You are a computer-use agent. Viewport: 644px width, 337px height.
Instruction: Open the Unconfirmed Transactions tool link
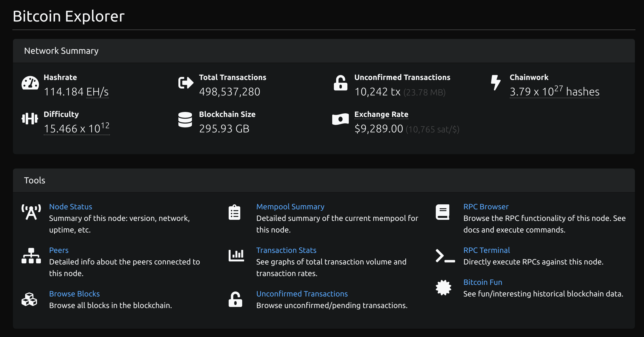302,294
